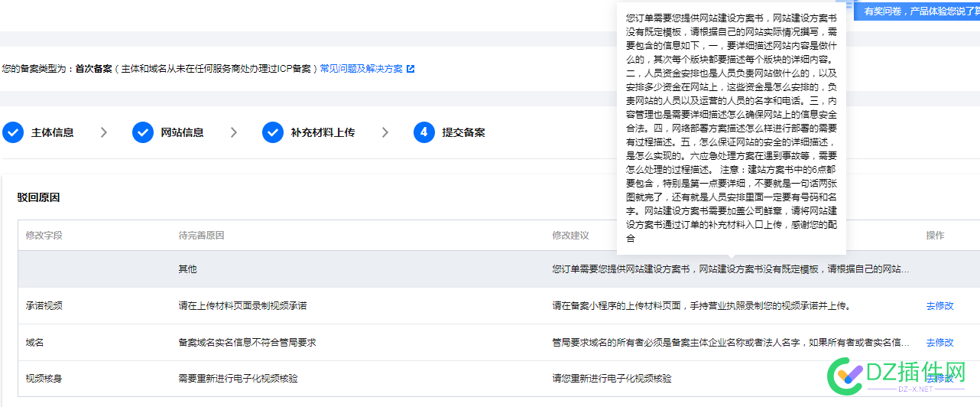Click the 承诺视频 field cell
The width and height of the screenshot is (980, 407).
[x=44, y=305]
